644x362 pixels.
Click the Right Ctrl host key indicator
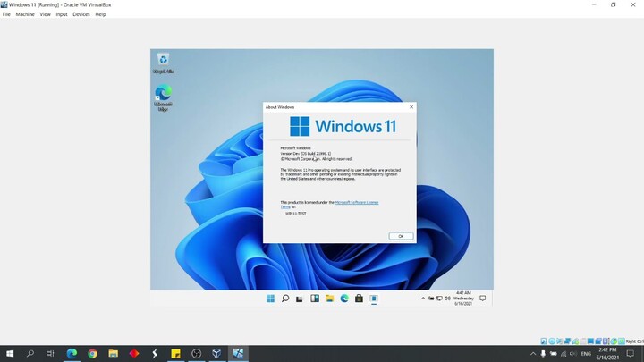[x=635, y=341]
